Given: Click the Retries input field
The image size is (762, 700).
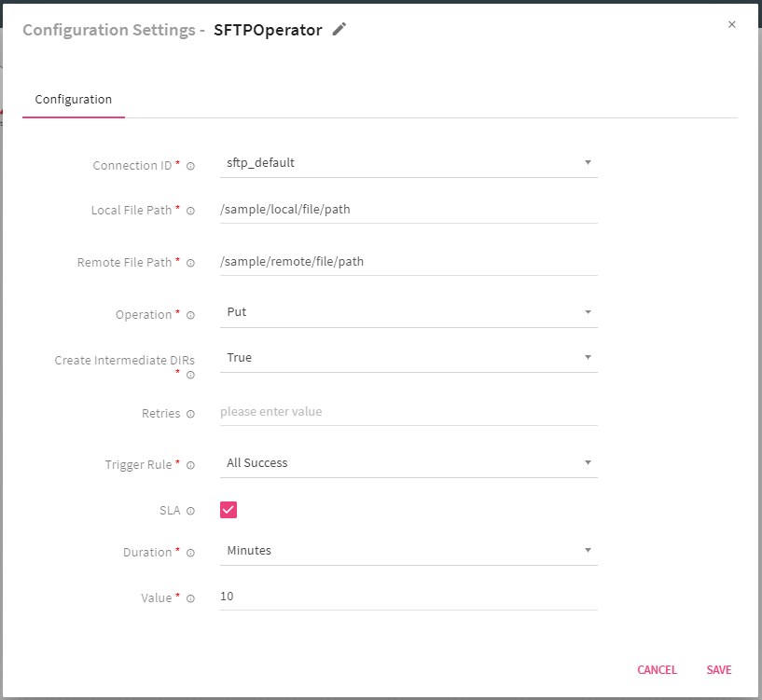Looking at the screenshot, I should click(x=408, y=412).
